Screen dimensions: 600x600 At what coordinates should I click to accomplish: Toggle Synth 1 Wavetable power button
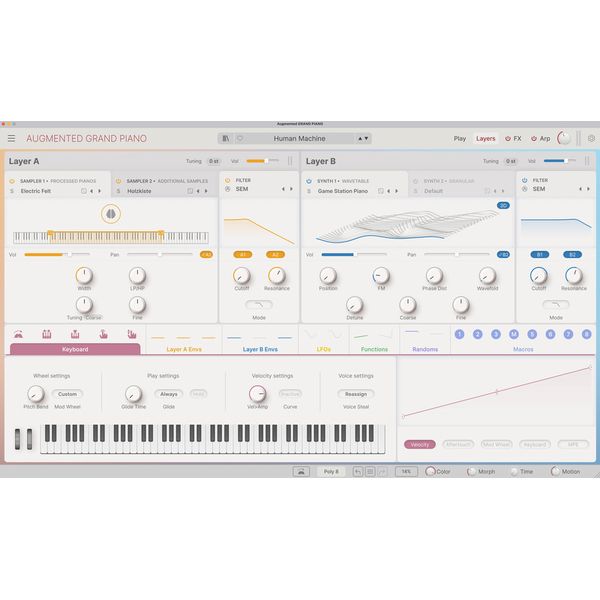309,181
